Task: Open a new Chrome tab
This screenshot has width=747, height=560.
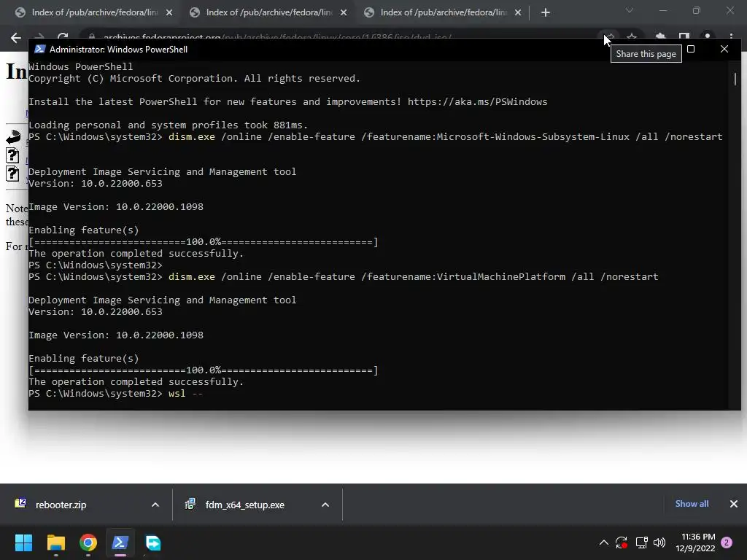Action: tap(546, 13)
